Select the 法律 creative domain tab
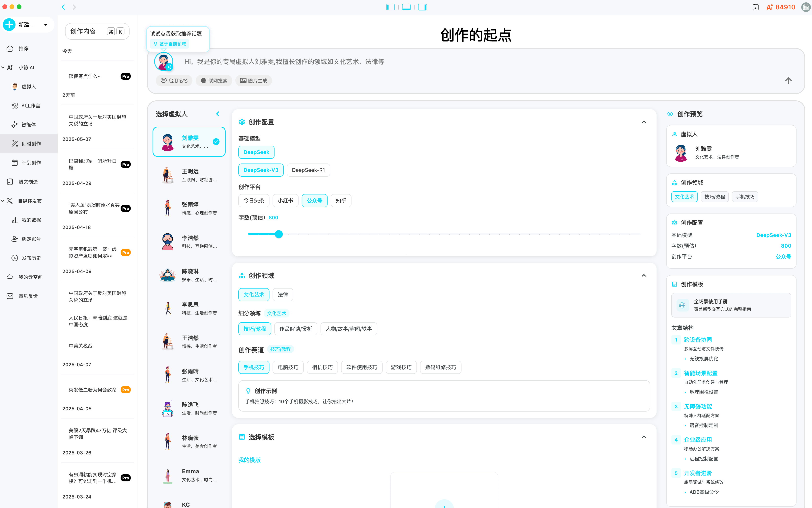This screenshot has width=812, height=508. click(282, 294)
